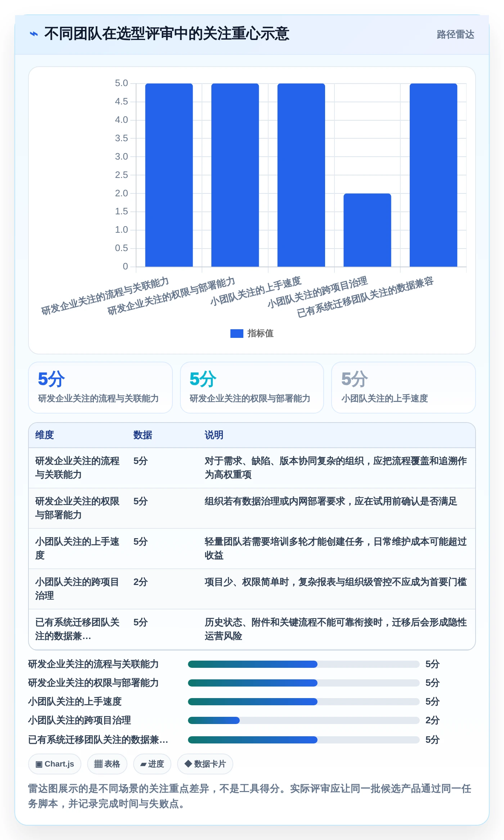The width and height of the screenshot is (504, 840).
Task: Click progress bar for 小团队关注的上手速度
Action: tap(303, 701)
